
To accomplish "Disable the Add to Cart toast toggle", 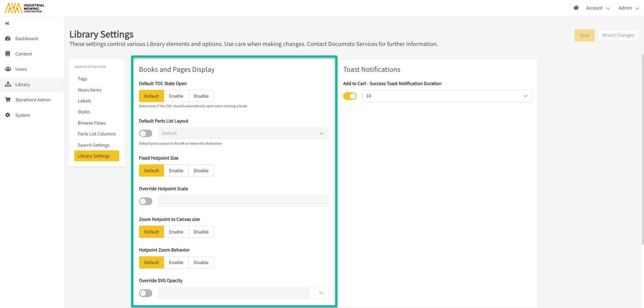I will pos(350,96).
